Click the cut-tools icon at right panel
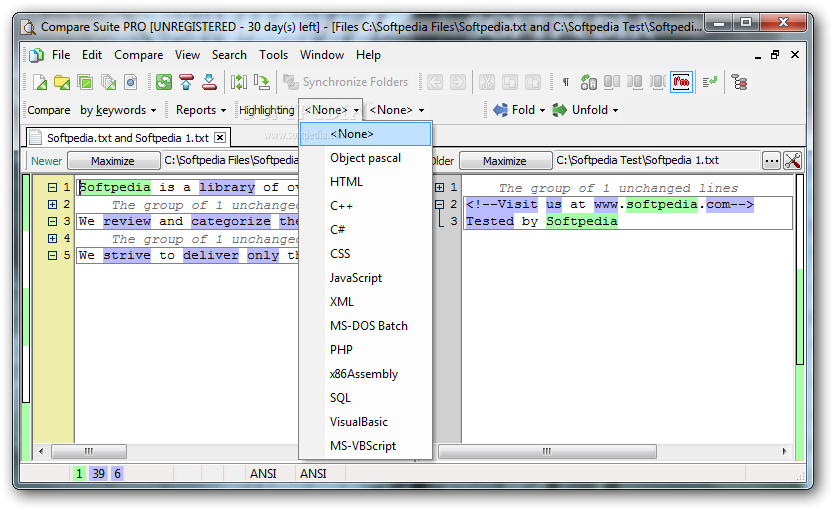The height and width of the screenshot is (510, 834). [792, 161]
